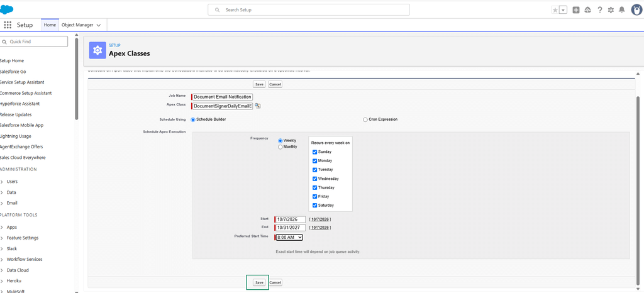Screen dimensions: 644x293
Task: Click the Apex Class lookup magnifier icon
Action: tap(257, 106)
